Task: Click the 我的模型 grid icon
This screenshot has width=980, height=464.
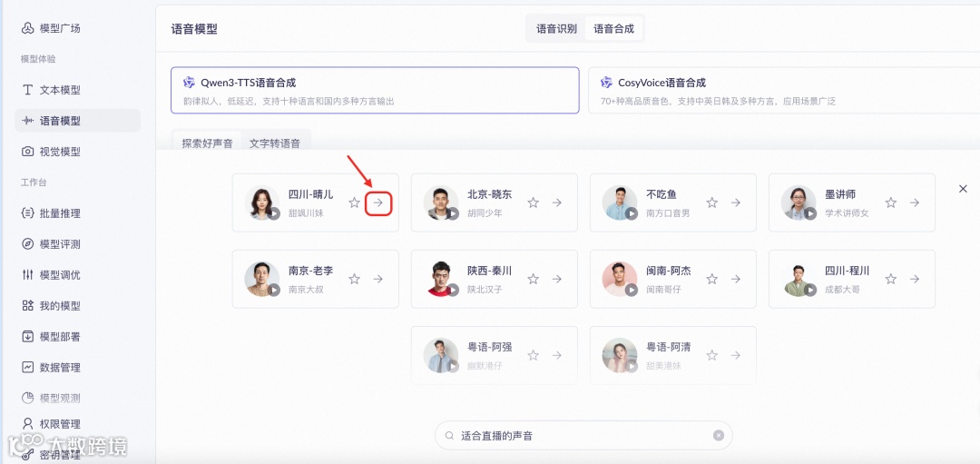Action: point(27,305)
